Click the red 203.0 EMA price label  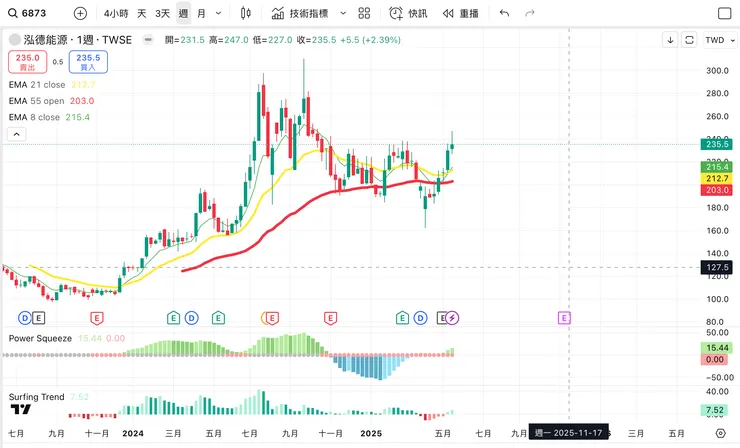pos(717,190)
